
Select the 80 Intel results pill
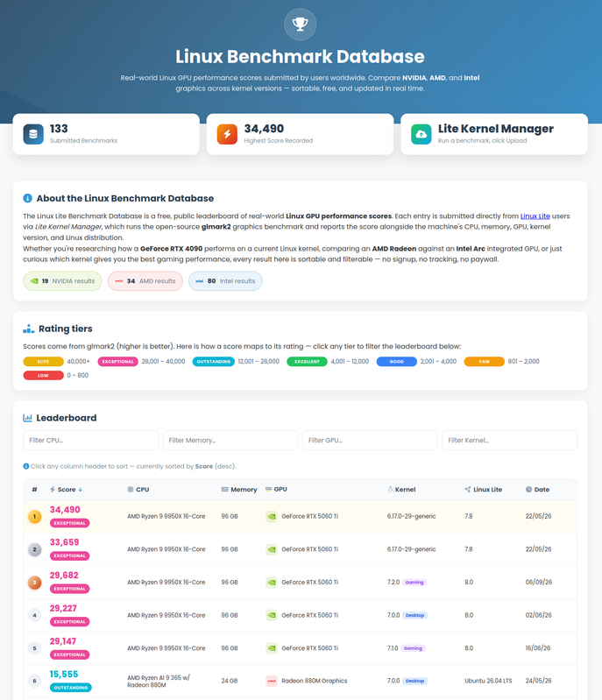point(225,281)
